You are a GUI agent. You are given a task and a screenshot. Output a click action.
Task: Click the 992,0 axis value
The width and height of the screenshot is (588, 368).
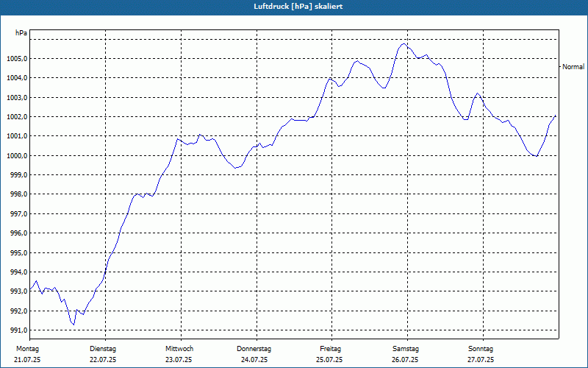point(18,311)
